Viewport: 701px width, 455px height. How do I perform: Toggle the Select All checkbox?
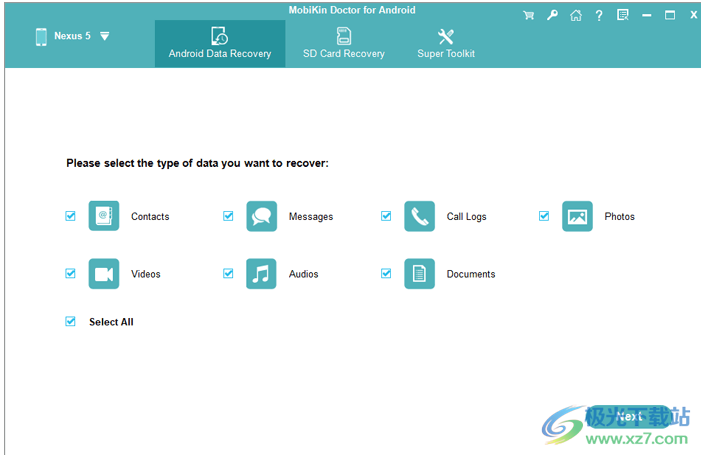71,322
